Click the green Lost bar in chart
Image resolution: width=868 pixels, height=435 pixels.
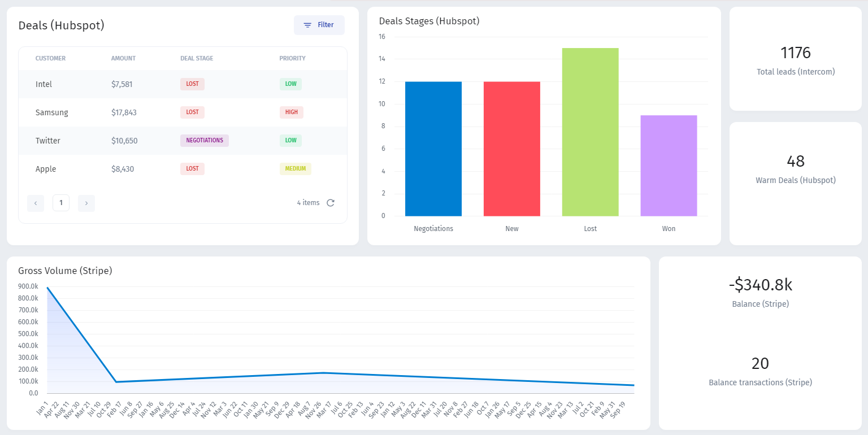(x=590, y=132)
